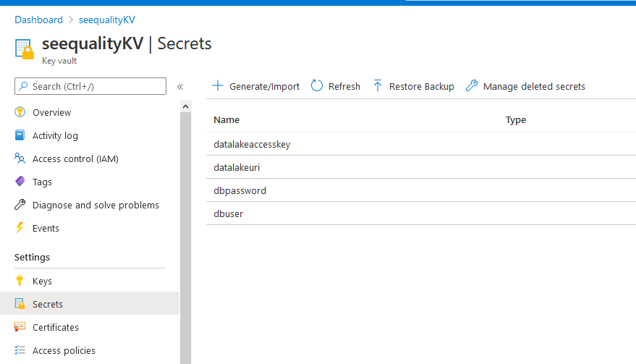The height and width of the screenshot is (364, 636).
Task: Click the key vault icon beside seequalityKV title
Action: click(x=25, y=49)
